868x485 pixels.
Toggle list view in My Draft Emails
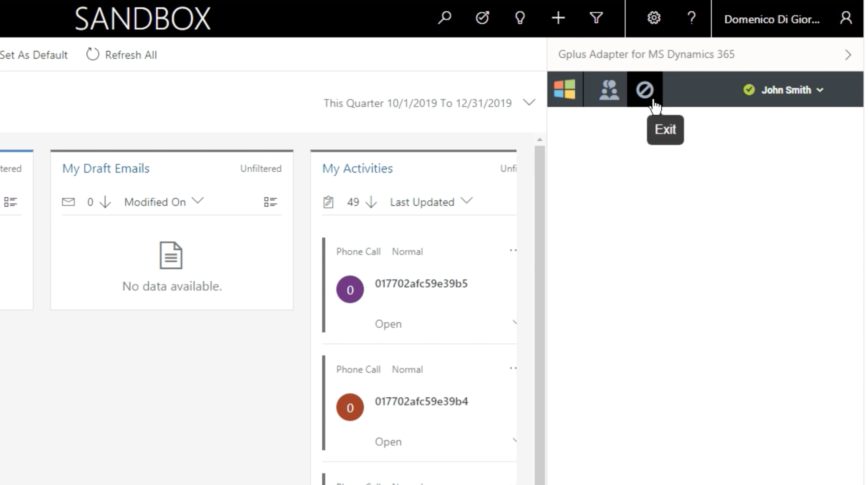(270, 202)
